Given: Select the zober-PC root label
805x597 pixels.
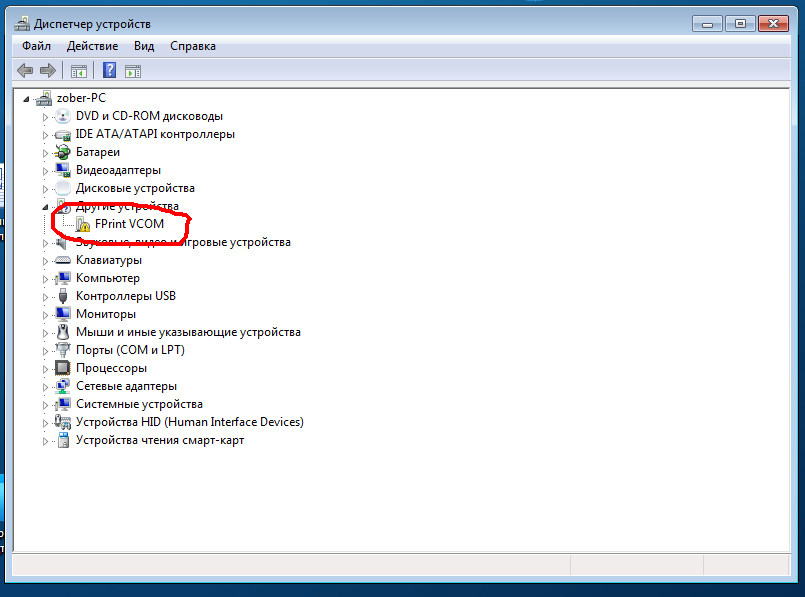Looking at the screenshot, I should pyautogui.click(x=81, y=98).
